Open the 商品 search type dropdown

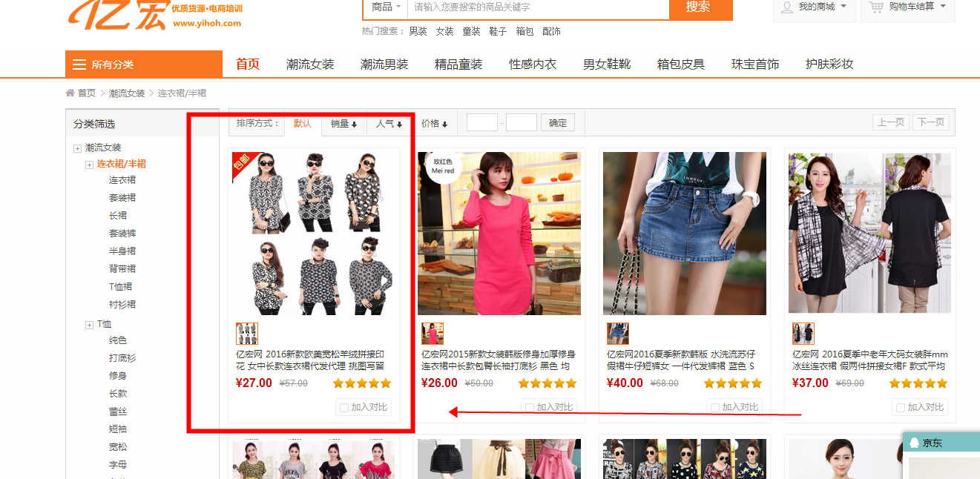386,7
